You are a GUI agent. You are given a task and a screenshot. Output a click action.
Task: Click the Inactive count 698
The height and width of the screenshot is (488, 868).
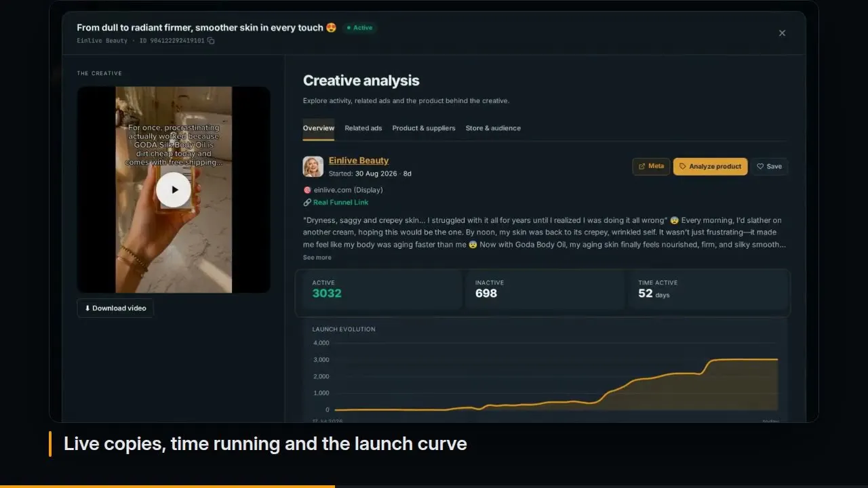(x=486, y=293)
